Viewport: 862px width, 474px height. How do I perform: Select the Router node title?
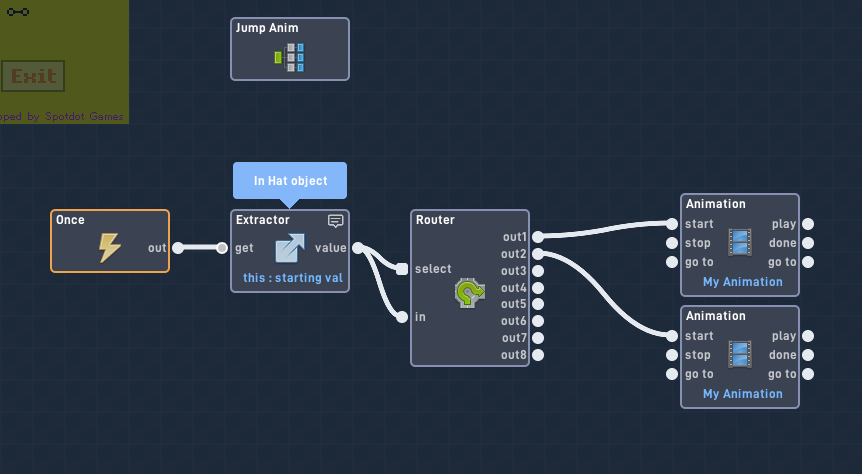click(435, 219)
